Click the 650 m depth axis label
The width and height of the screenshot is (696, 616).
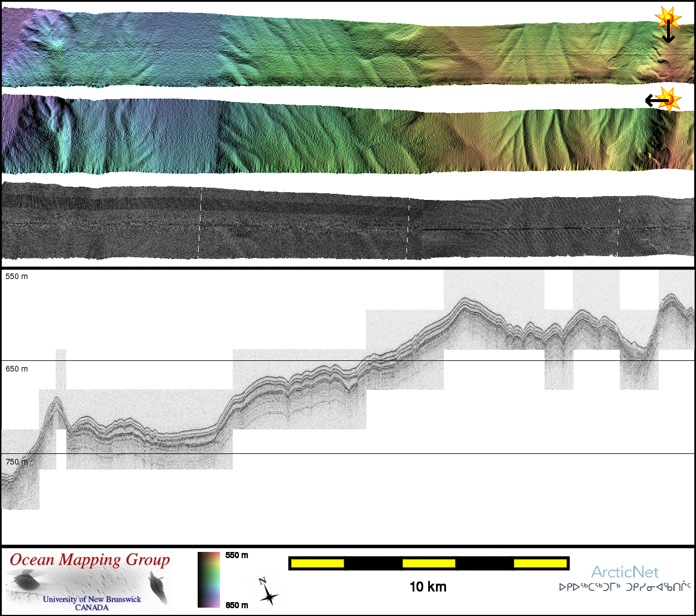17,369
